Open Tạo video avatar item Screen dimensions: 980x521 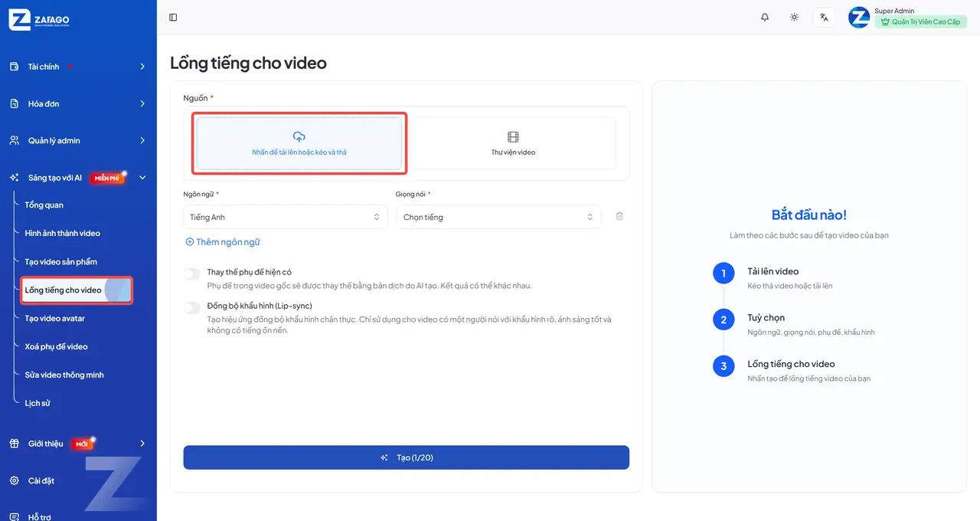tap(54, 318)
